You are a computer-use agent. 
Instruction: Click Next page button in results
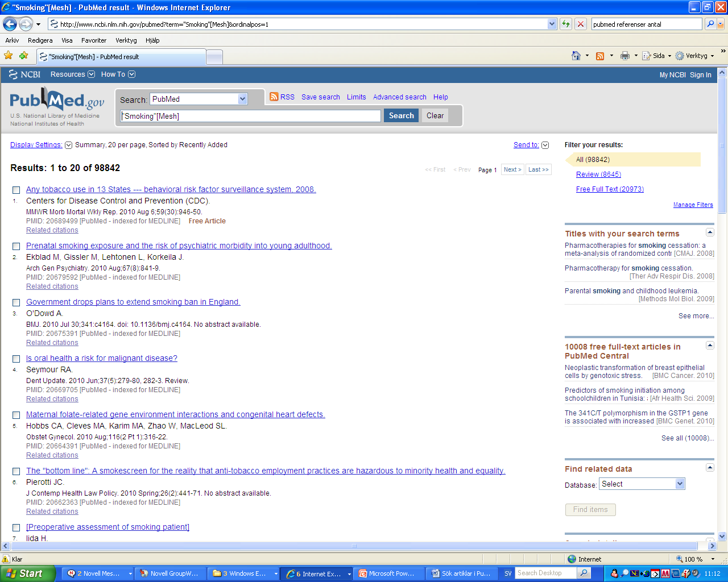pyautogui.click(x=512, y=169)
